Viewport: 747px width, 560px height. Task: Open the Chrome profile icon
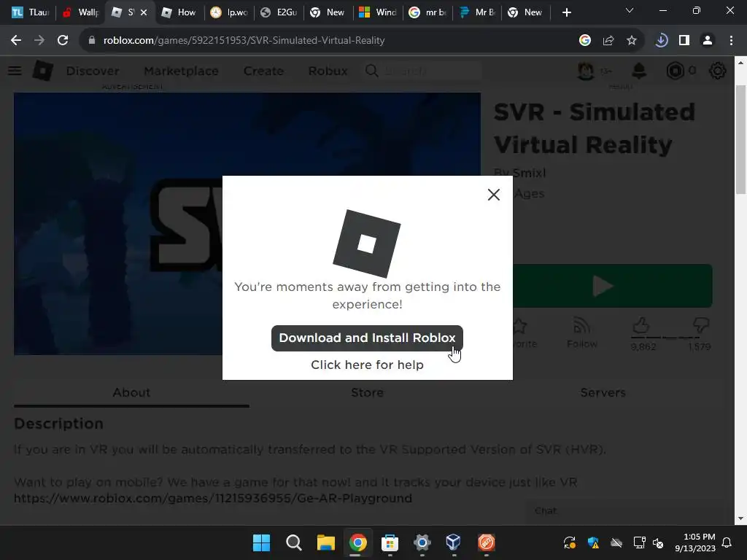click(708, 41)
